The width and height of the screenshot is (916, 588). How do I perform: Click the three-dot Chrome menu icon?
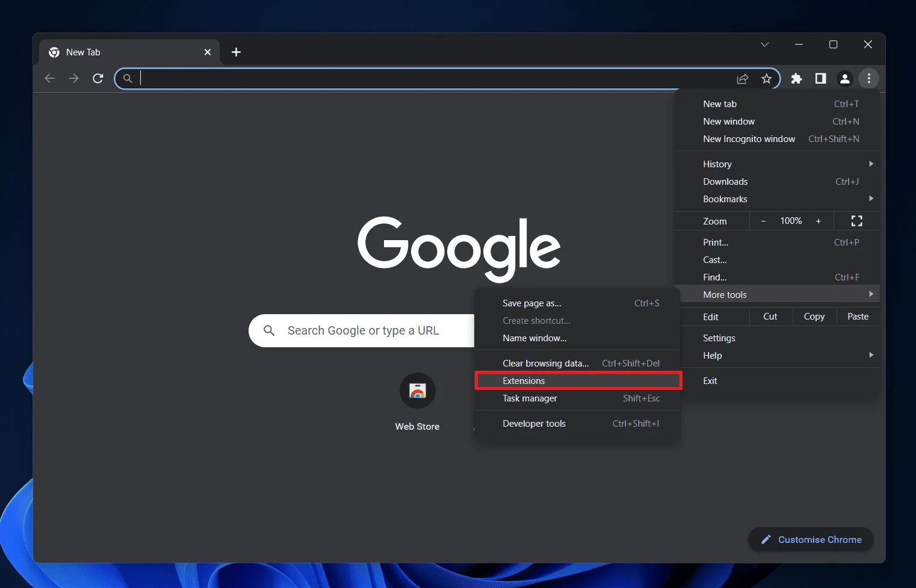coord(868,78)
